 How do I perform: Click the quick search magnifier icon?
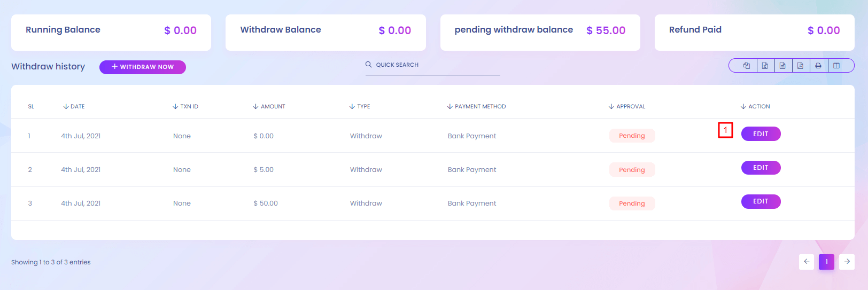tap(368, 65)
